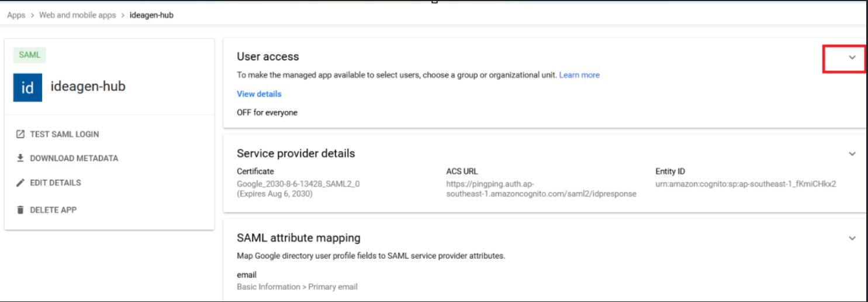The width and height of the screenshot is (868, 302).
Task: Click the SAML attribute mapping heading
Action: click(x=299, y=238)
